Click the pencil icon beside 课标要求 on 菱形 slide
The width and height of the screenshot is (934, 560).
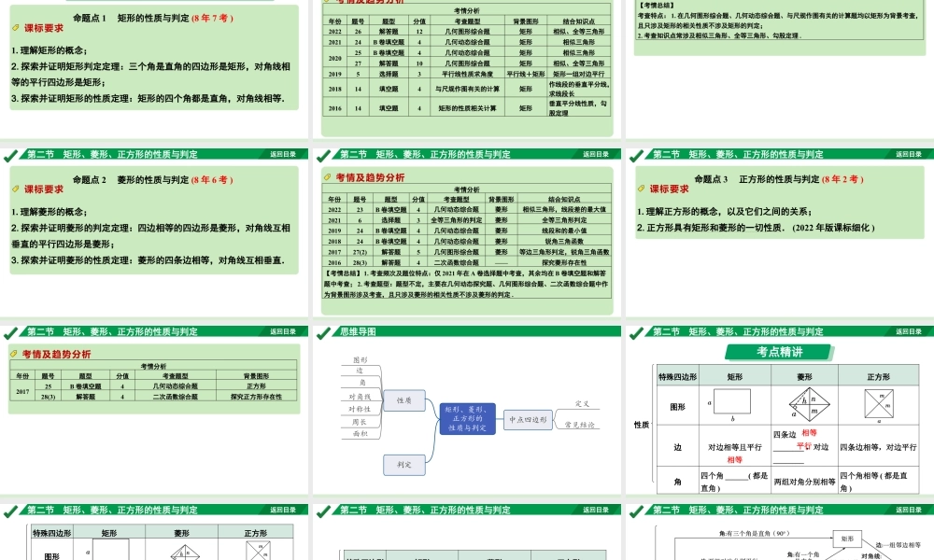tap(15, 187)
